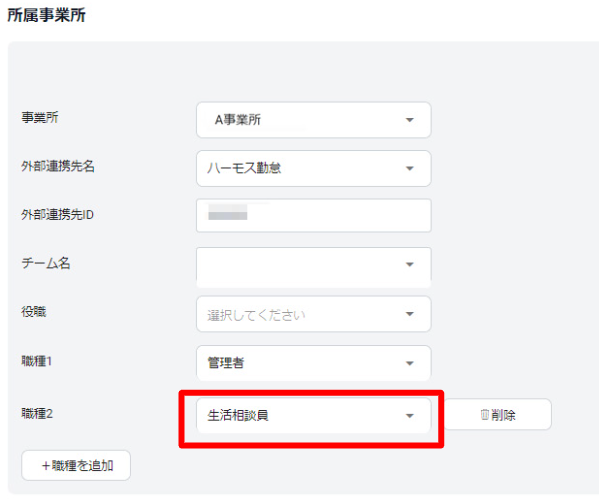Click the 削除 button for 職種2
The width and height of the screenshot is (599, 501).
[498, 414]
